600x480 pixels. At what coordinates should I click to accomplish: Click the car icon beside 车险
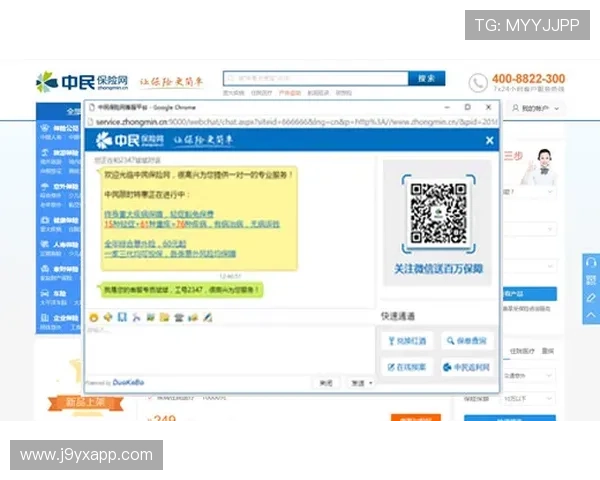(x=45, y=294)
